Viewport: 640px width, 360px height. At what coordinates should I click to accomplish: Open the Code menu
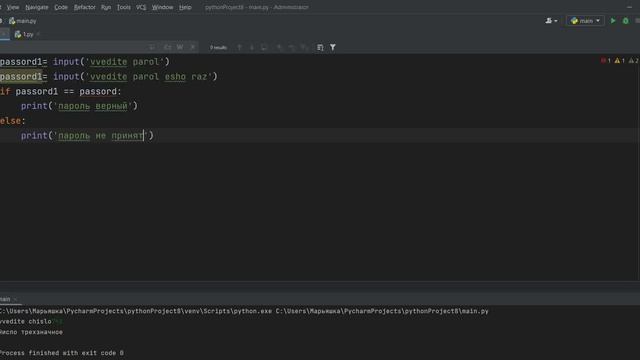click(x=61, y=7)
